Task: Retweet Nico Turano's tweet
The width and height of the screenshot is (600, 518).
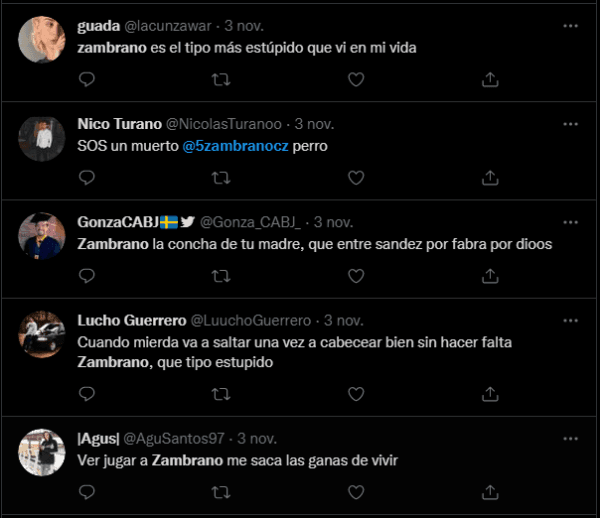Action: (x=220, y=177)
